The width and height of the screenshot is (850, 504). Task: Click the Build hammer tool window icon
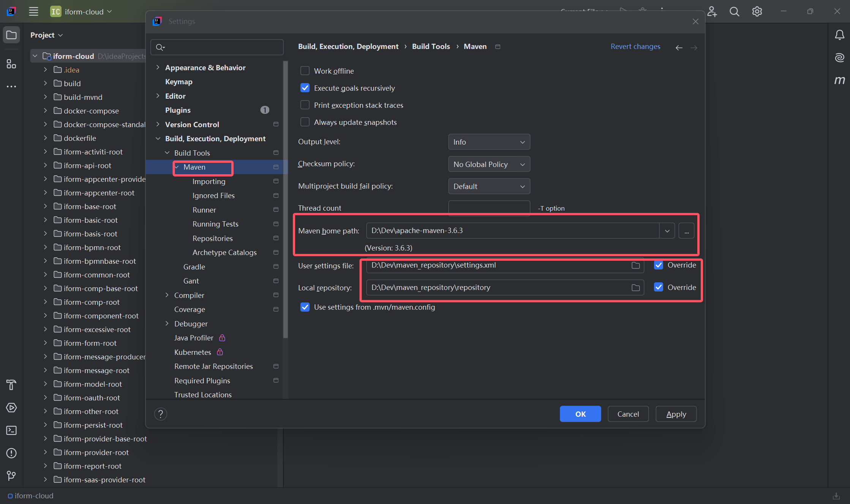(11, 385)
